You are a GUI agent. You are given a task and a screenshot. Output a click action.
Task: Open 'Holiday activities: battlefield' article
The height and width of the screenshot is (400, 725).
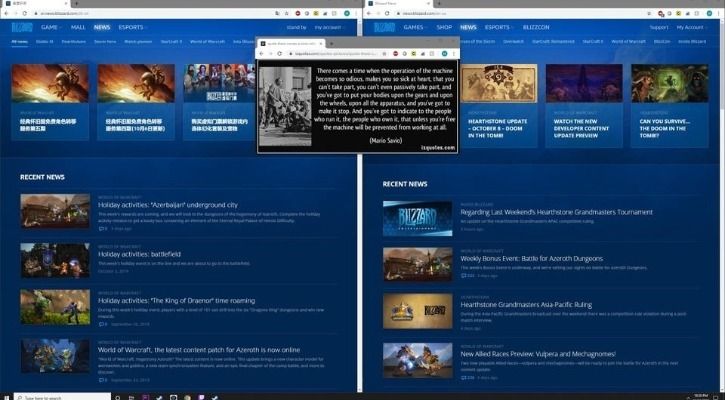coord(139,254)
